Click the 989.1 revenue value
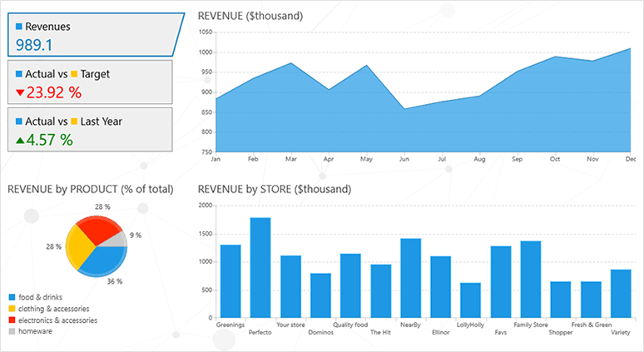The width and height of the screenshot is (644, 352). coord(34,45)
